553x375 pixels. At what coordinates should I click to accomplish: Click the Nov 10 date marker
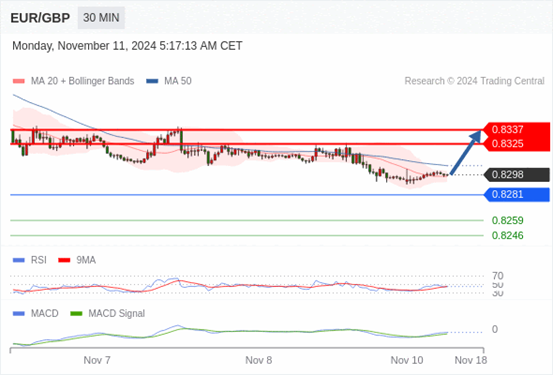(407, 360)
